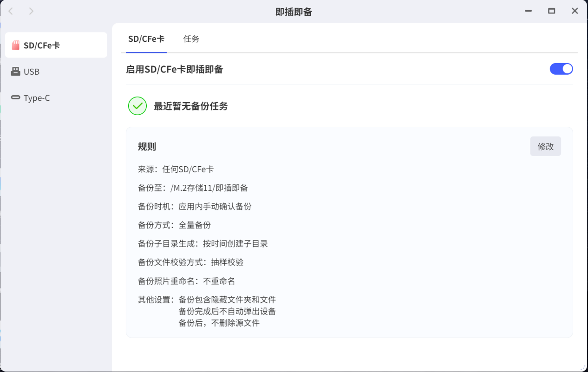The height and width of the screenshot is (372, 588).
Task: Go back using the left arrow
Action: [11, 11]
